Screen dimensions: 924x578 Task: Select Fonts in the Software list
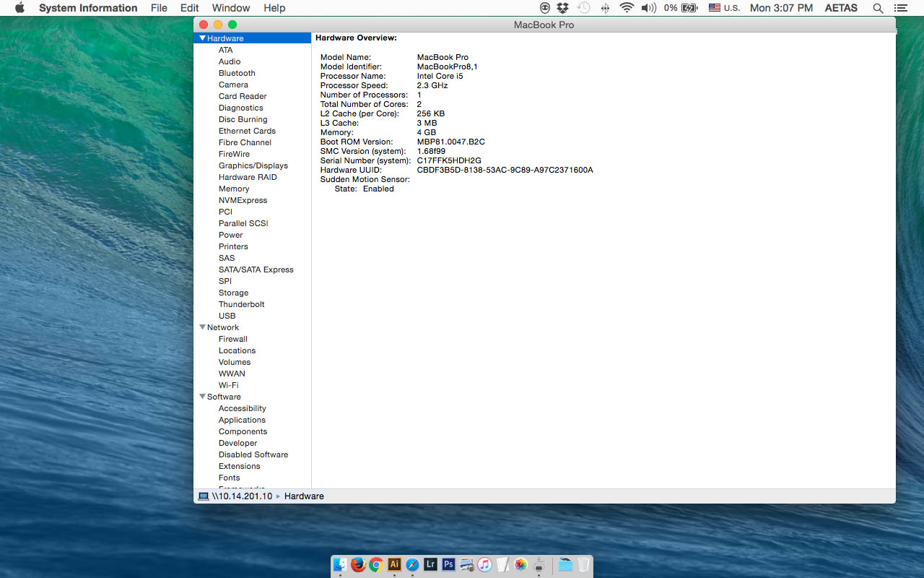point(230,478)
